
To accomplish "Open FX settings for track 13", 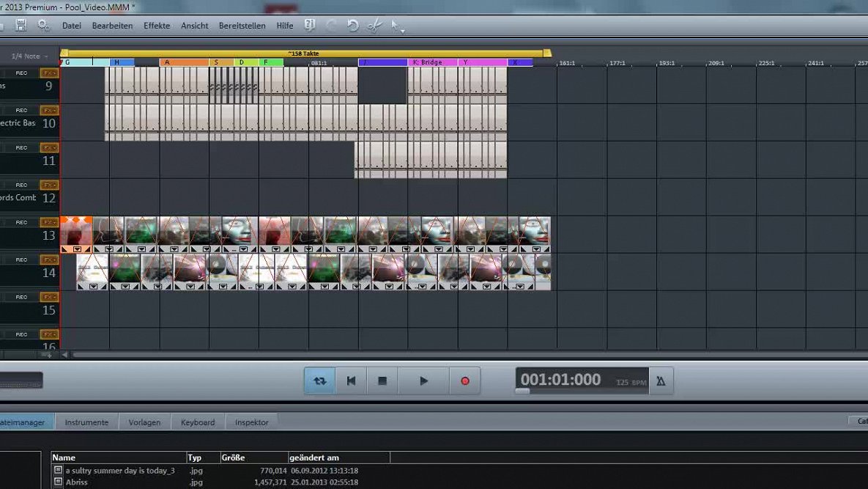I will click(x=51, y=222).
